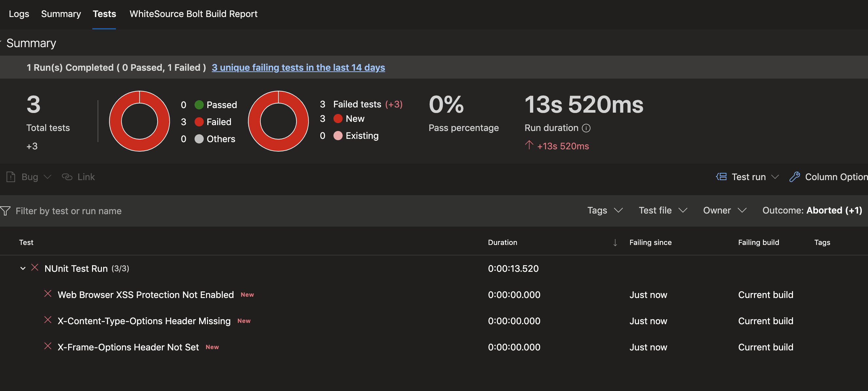868x391 pixels.
Task: Click the failed X icon beside NUnit Test Run
Action: point(35,268)
